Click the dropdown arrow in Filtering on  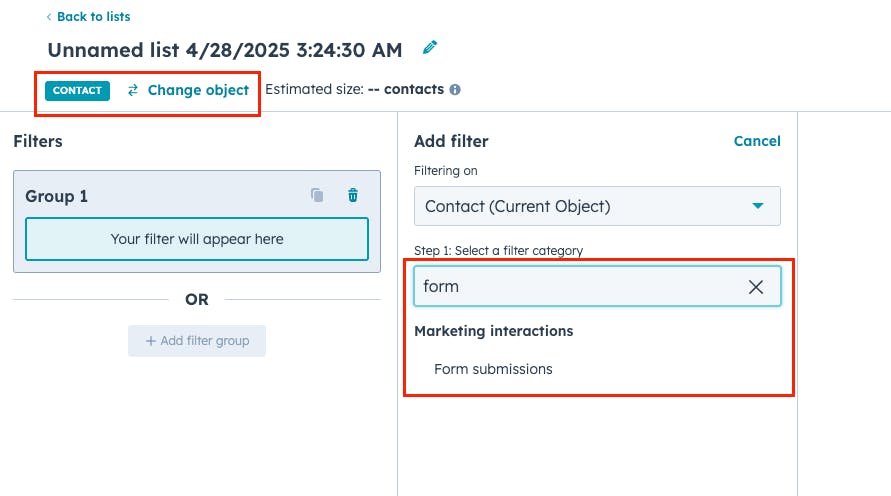(x=758, y=206)
